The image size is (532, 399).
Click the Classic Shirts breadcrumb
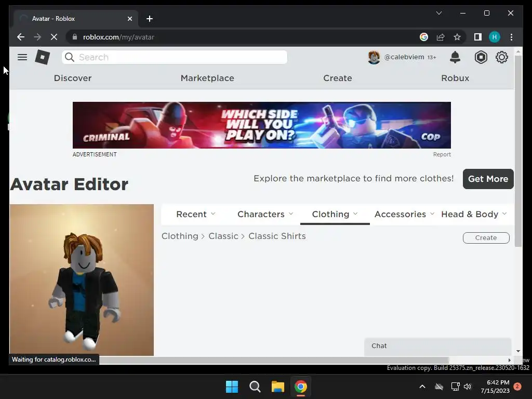[277, 236]
